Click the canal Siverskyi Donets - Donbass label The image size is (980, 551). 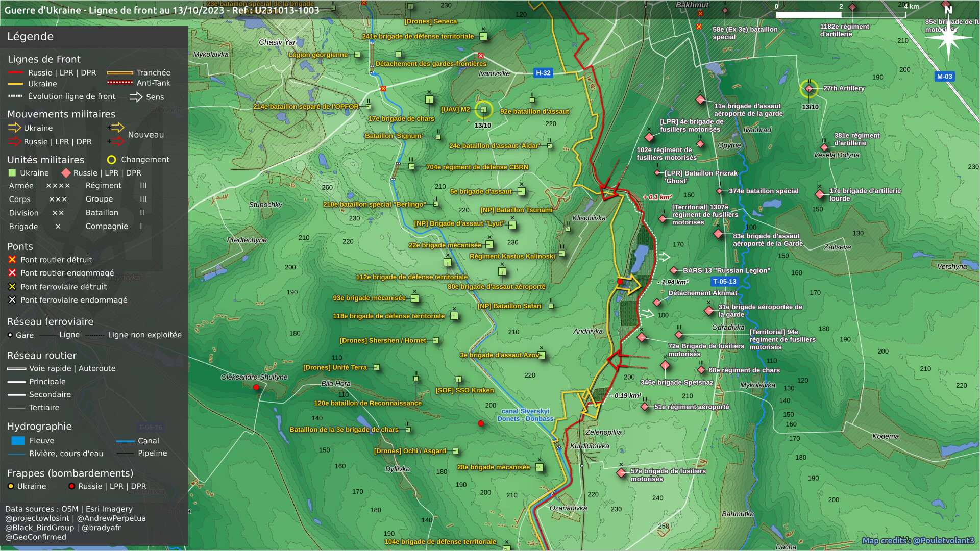coord(525,415)
